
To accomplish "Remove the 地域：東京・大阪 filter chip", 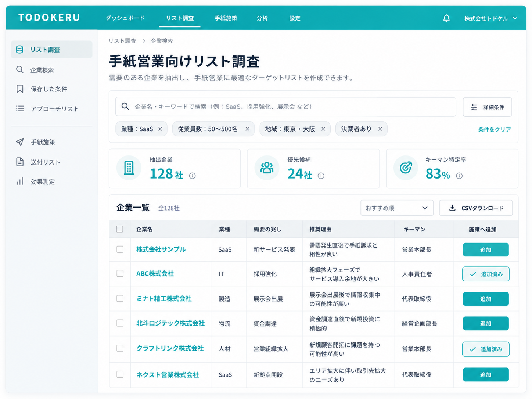I will (323, 129).
